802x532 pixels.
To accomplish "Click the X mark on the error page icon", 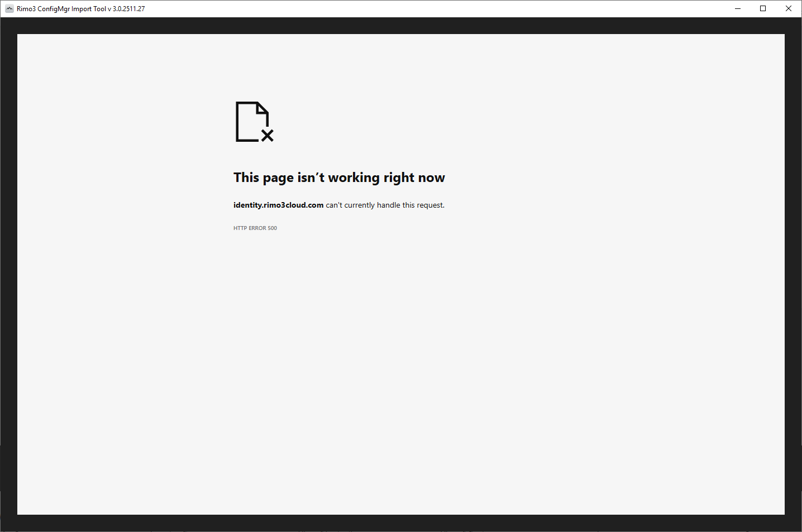I will 268,136.
